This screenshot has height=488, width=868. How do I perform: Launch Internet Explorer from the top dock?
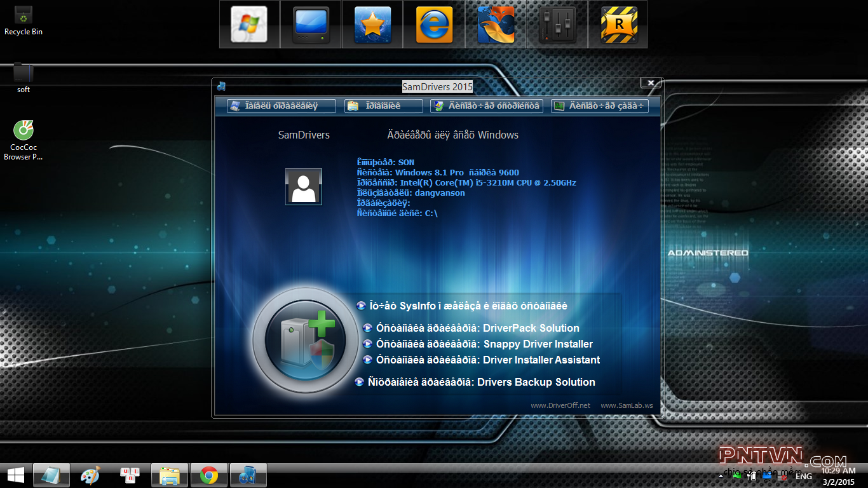pyautogui.click(x=434, y=24)
